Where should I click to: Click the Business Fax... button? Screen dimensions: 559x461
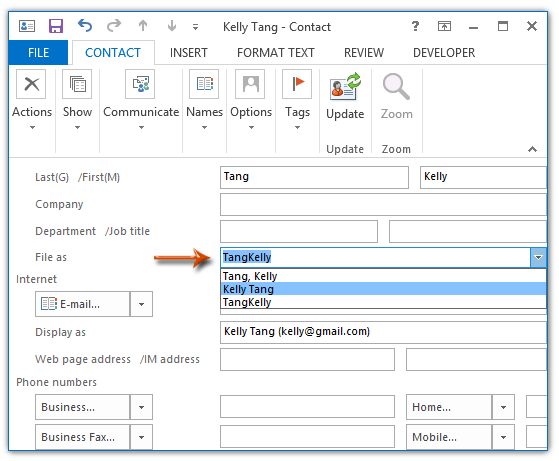point(82,437)
